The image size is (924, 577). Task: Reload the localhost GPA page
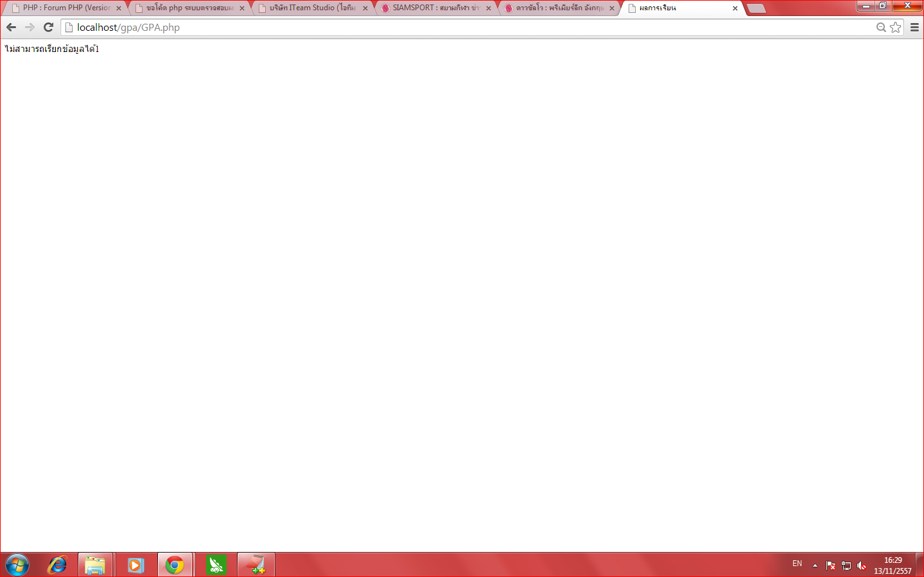[x=48, y=27]
